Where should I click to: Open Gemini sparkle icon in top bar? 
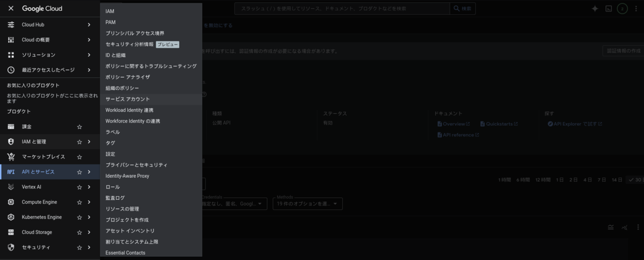pos(595,9)
